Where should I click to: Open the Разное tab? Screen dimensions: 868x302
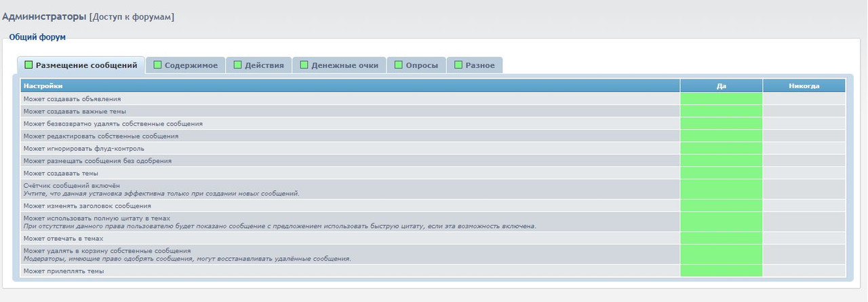pyautogui.click(x=475, y=65)
